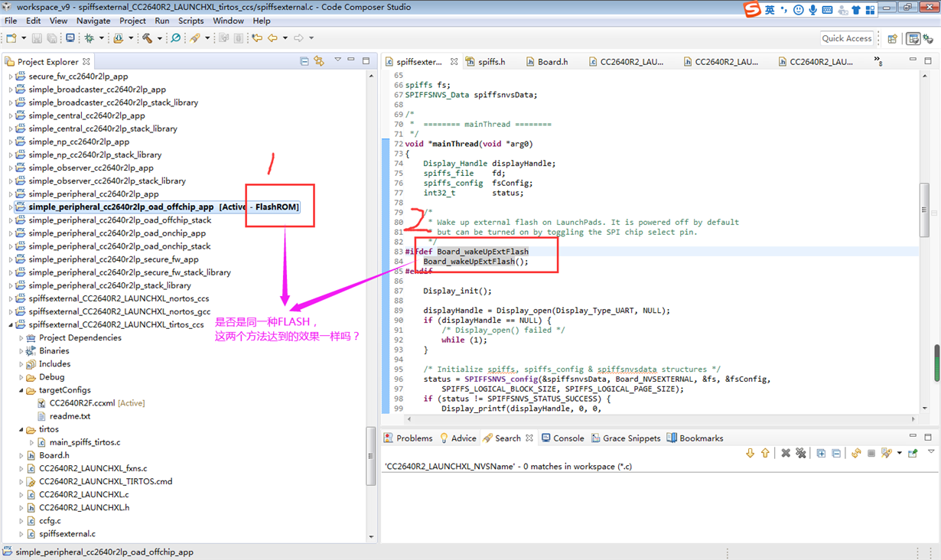This screenshot has width=941, height=560.
Task: Click Collapse All in Project Explorer
Action: click(x=304, y=61)
